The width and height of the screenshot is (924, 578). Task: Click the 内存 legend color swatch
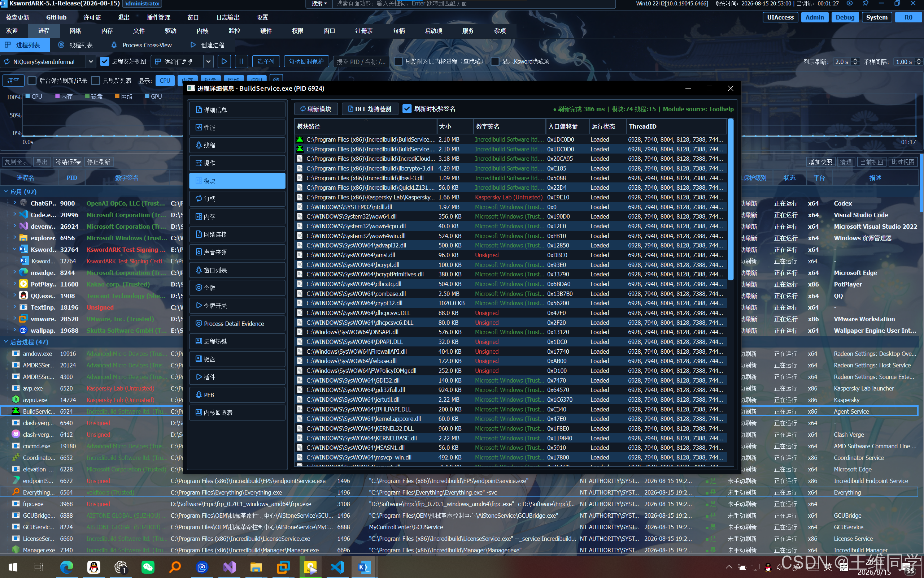pos(57,96)
